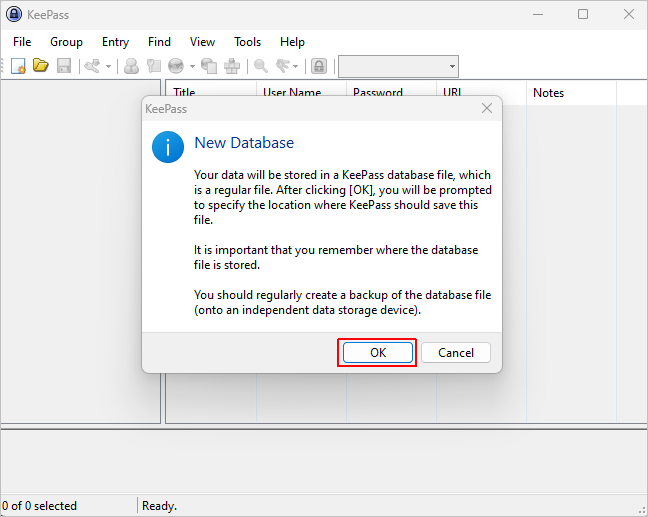Click the Perform Auto-Type icon
Image resolution: width=648 pixels, height=517 pixels.
coord(232,66)
